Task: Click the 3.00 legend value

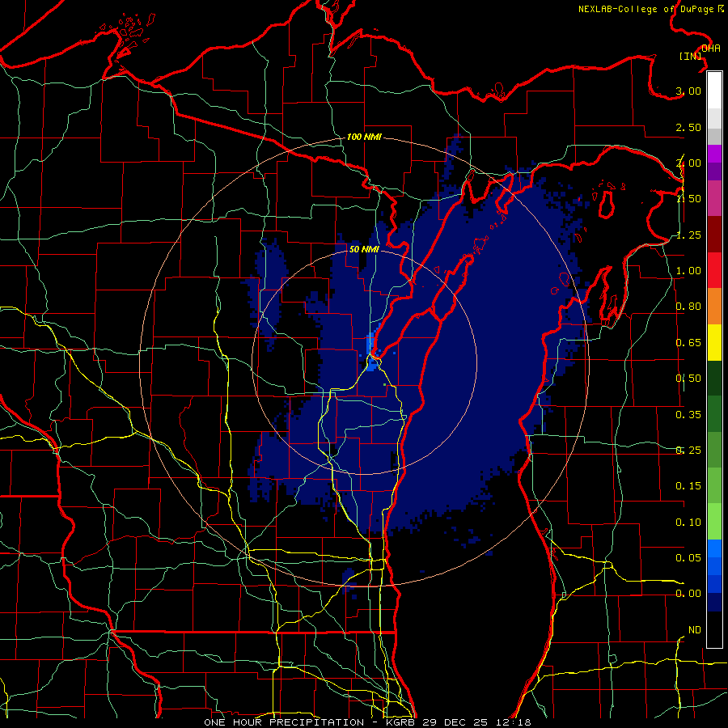Action: [x=688, y=91]
